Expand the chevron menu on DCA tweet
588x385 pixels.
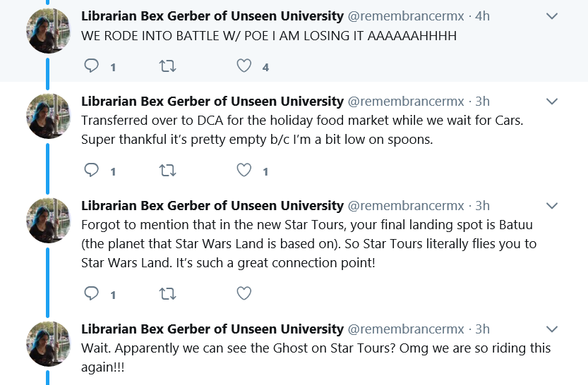tap(552, 101)
